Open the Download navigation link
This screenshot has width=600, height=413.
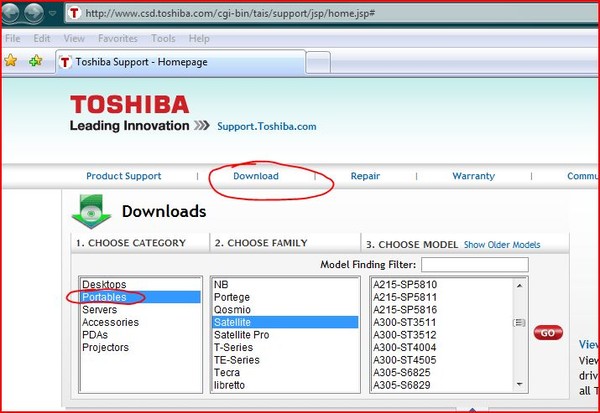(x=256, y=176)
